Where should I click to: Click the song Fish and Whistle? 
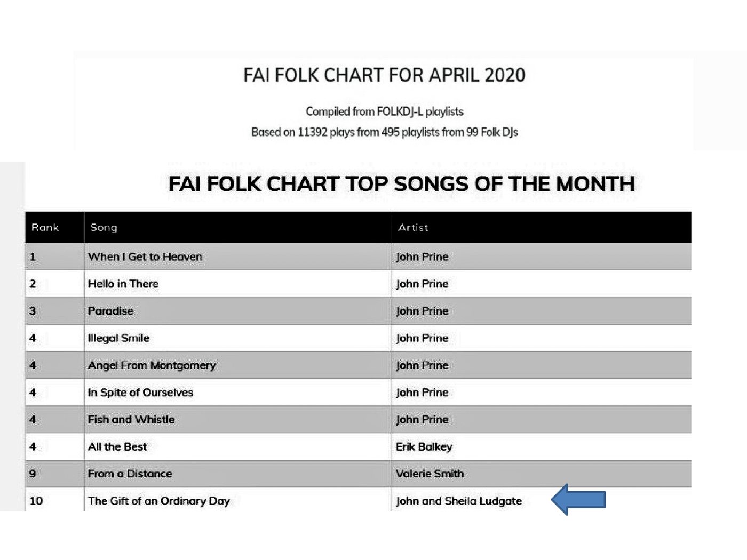click(131, 420)
